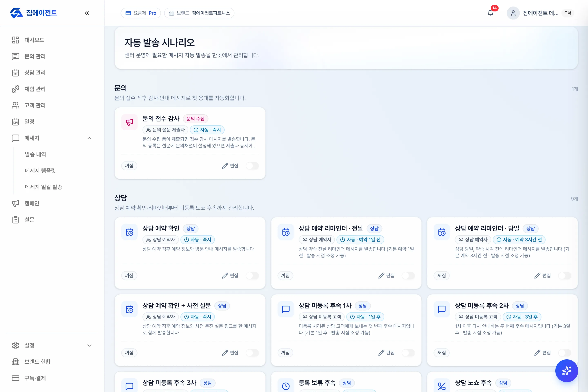Screen dimensions: 588x392
Task: Open the 짐에이전트 데... account menu
Action: pyautogui.click(x=540, y=13)
